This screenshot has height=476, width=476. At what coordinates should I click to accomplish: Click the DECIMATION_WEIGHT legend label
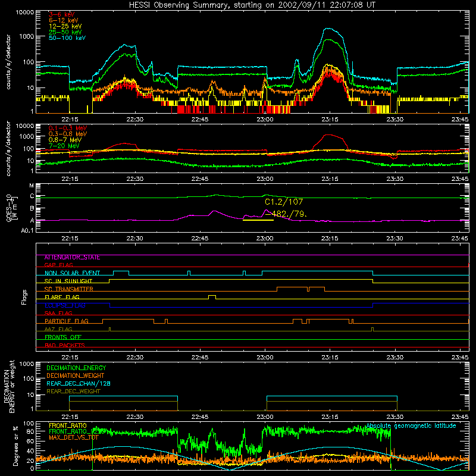point(76,375)
